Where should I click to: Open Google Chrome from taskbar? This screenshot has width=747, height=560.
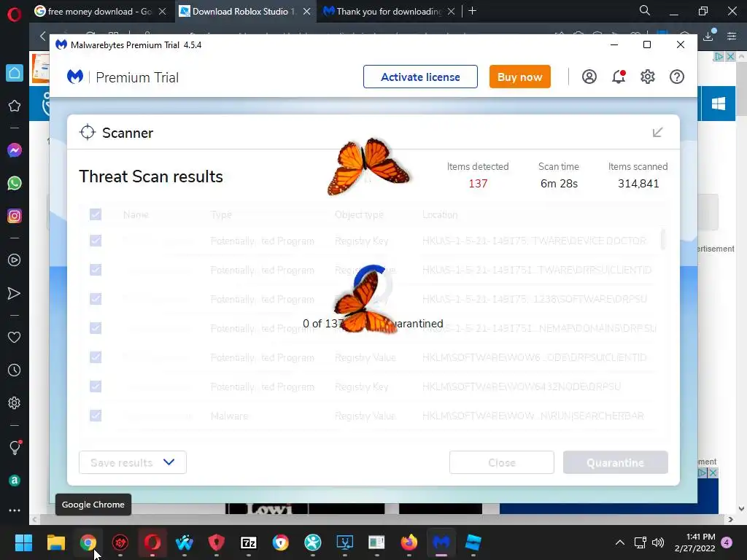click(x=88, y=542)
